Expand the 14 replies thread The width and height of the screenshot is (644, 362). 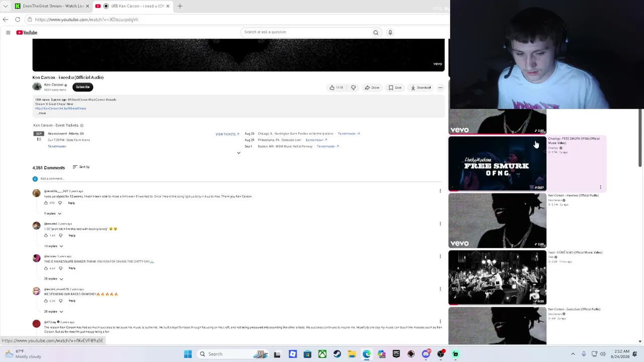pos(53,246)
